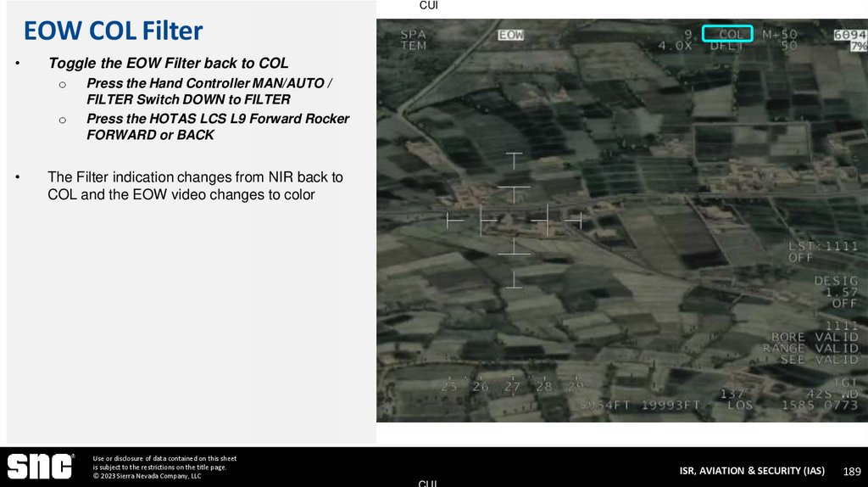Click the DFLT label below COL
Image resolution: width=868 pixels, height=487 pixels.
pos(726,46)
